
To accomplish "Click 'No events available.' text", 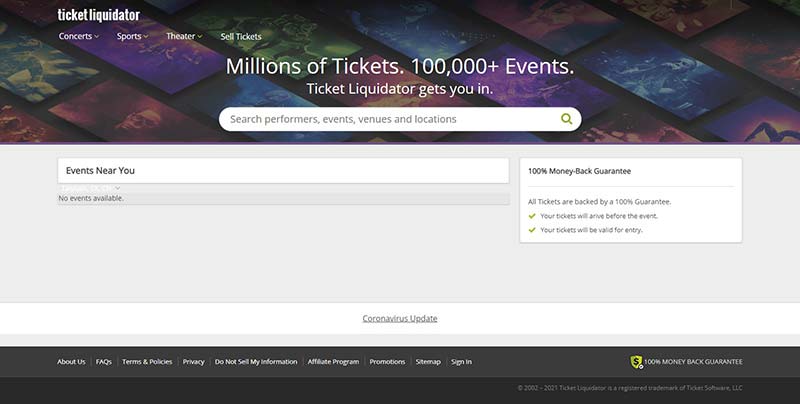I will tap(91, 198).
